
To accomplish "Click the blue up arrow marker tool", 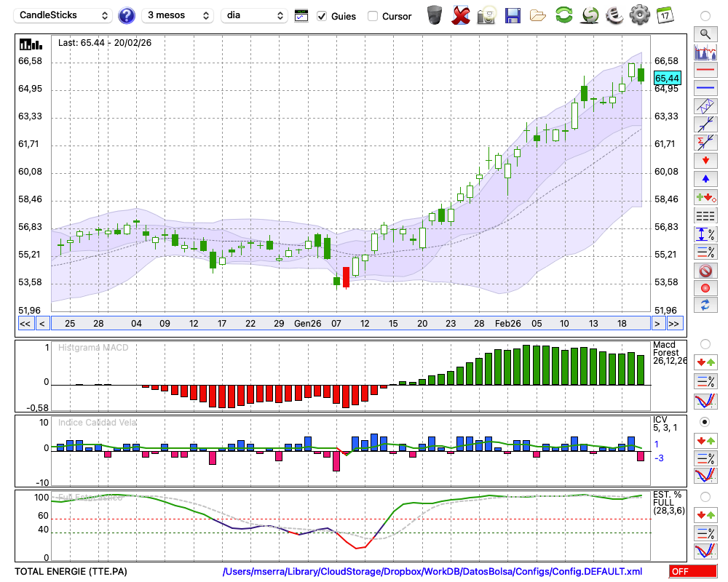I will click(x=705, y=179).
